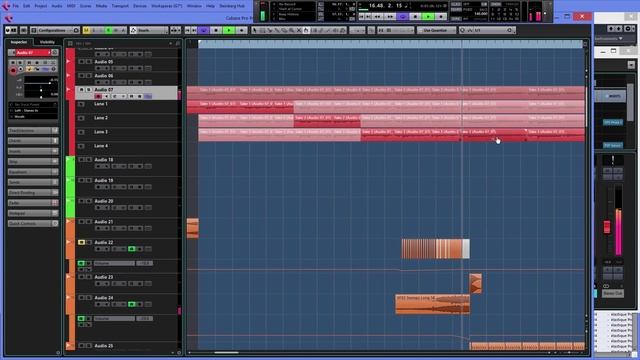Adjust the red fader in right mixer
Screen dimensions: 640x360
point(607,227)
